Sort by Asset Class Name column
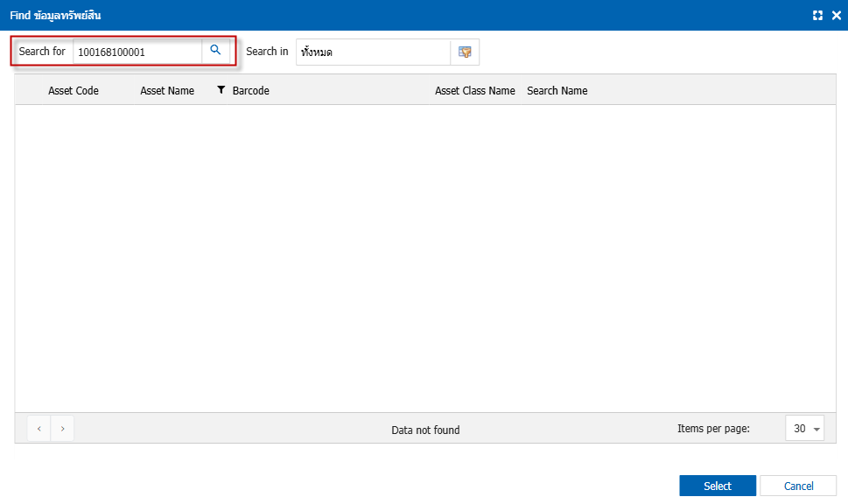The height and width of the screenshot is (504, 848). [x=475, y=91]
